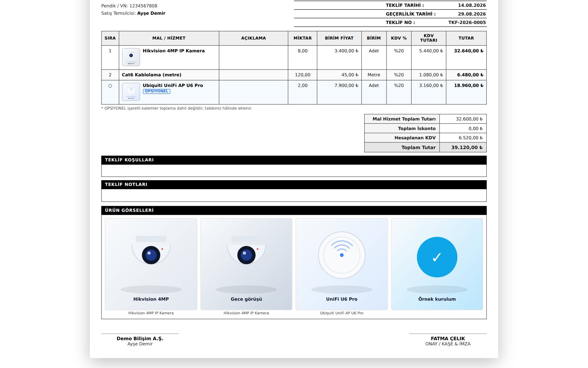
Task: Click the teklif number TKF-2026-0005
Action: pyautogui.click(x=467, y=22)
